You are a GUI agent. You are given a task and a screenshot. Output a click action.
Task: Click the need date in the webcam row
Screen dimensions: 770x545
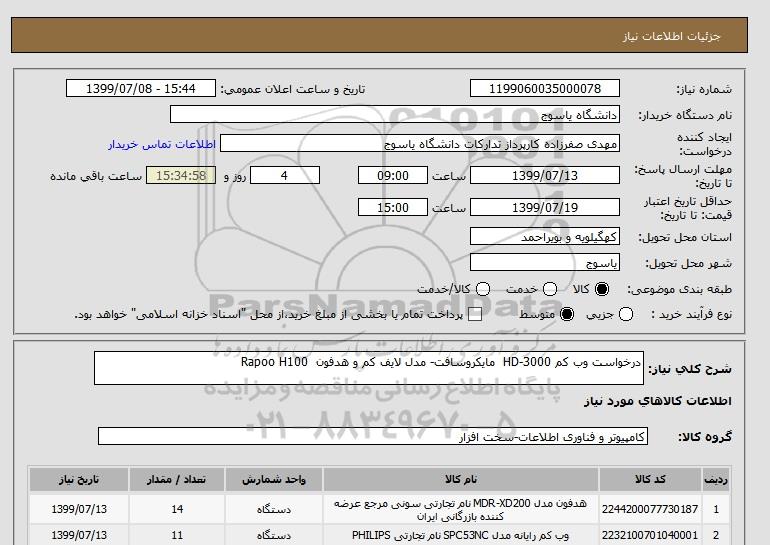click(x=79, y=535)
